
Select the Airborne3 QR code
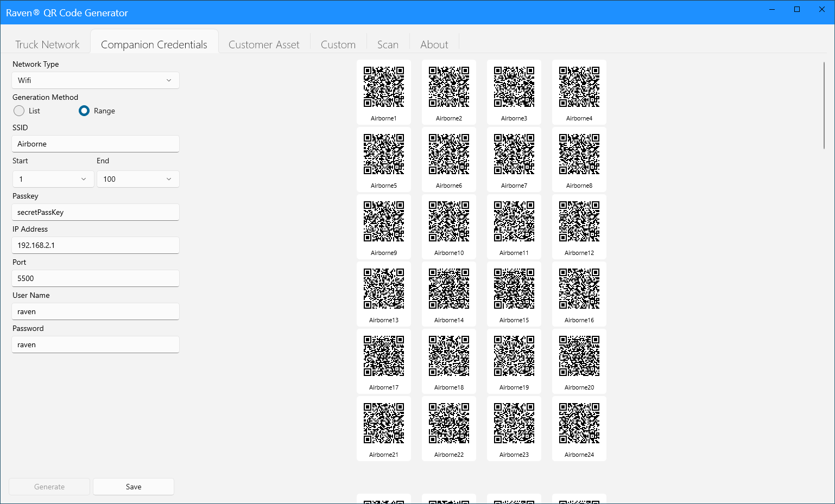click(514, 92)
